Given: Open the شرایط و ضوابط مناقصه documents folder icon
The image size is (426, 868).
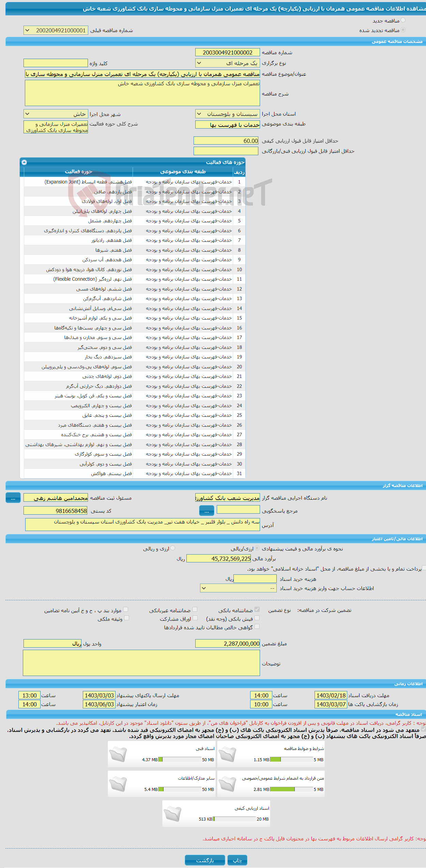Looking at the screenshot, I should [x=227, y=754].
